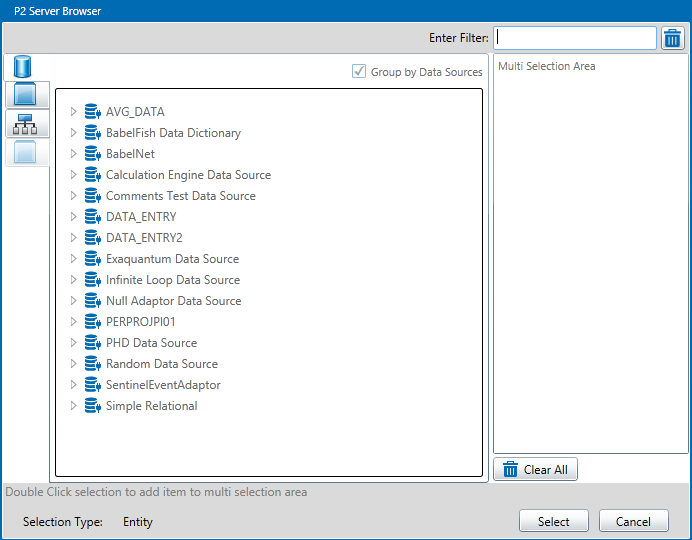Image resolution: width=692 pixels, height=540 pixels.
Task: Click the AVG_DATA data source icon
Action: (93, 112)
